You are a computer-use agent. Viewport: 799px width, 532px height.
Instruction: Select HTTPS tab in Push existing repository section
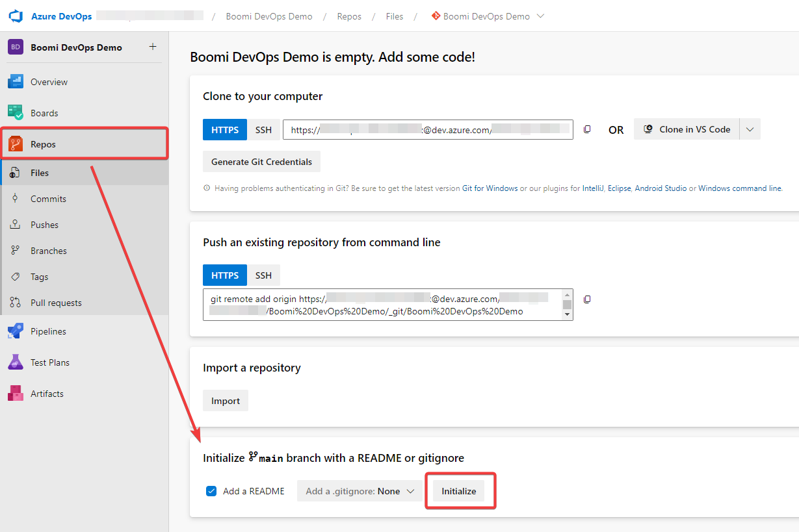click(x=225, y=275)
